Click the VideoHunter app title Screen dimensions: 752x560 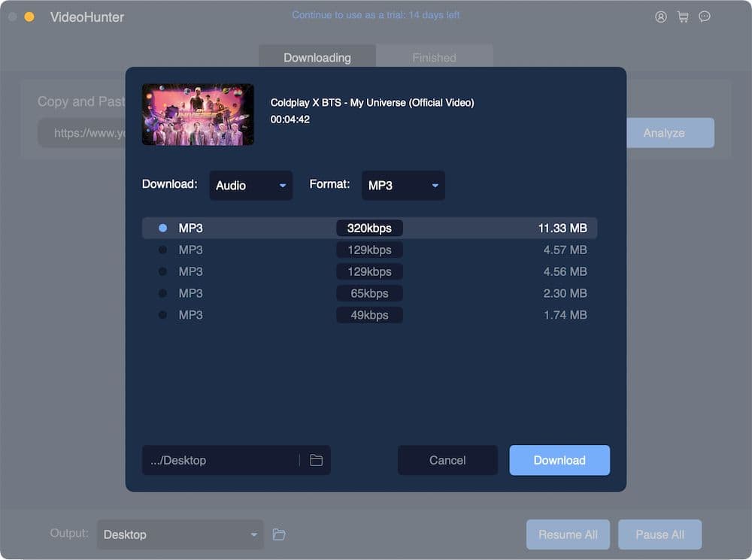click(x=87, y=17)
